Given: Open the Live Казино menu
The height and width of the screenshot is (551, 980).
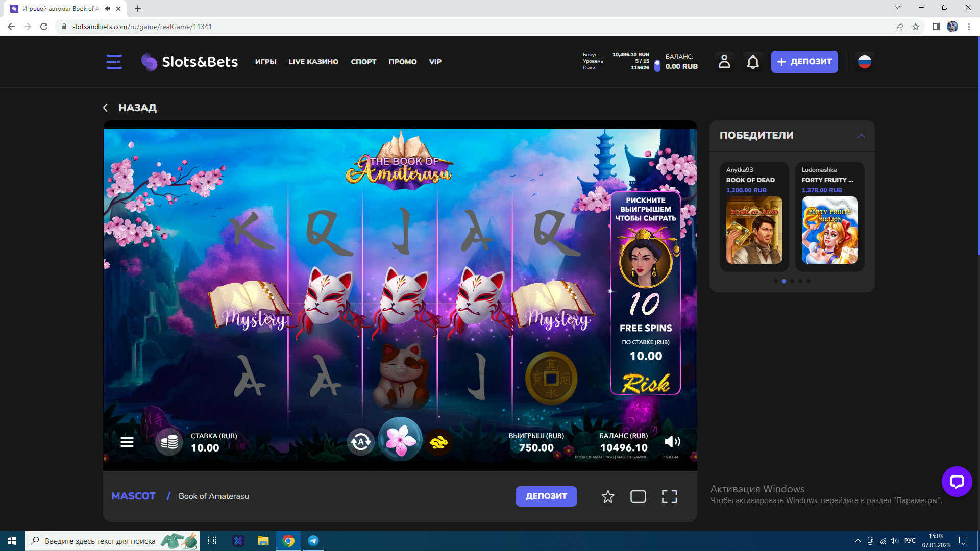Looking at the screenshot, I should coord(313,62).
